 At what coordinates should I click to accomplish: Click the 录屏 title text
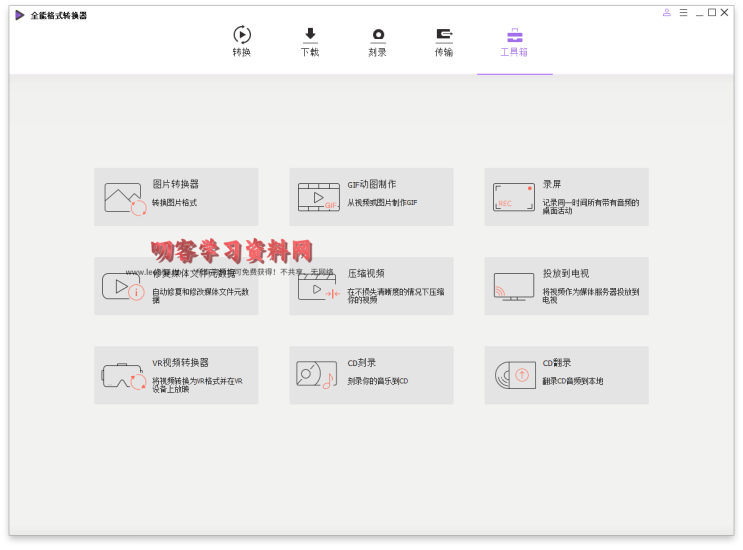coord(552,184)
